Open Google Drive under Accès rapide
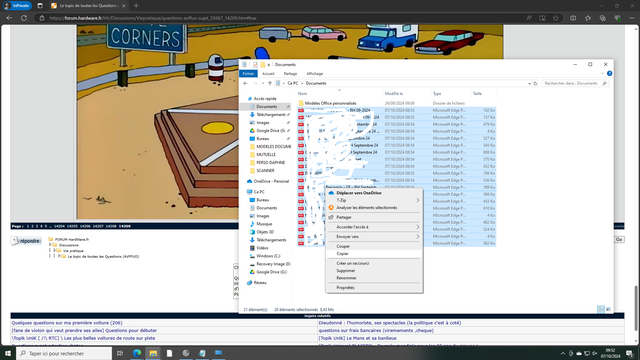 270,131
